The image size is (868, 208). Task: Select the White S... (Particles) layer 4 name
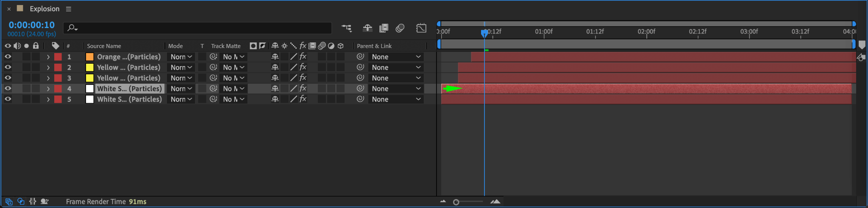pyautogui.click(x=129, y=89)
